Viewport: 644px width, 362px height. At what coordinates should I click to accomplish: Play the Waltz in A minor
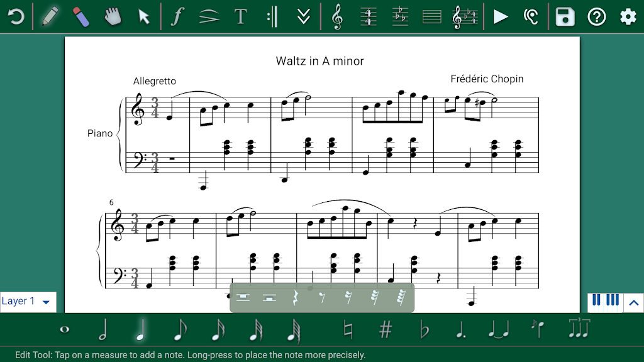point(500,17)
